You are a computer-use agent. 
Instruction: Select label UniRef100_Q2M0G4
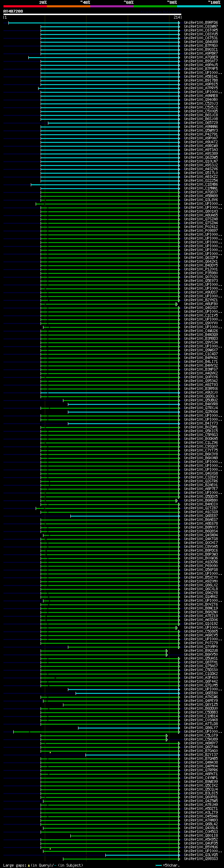pyautogui.click(x=201, y=412)
